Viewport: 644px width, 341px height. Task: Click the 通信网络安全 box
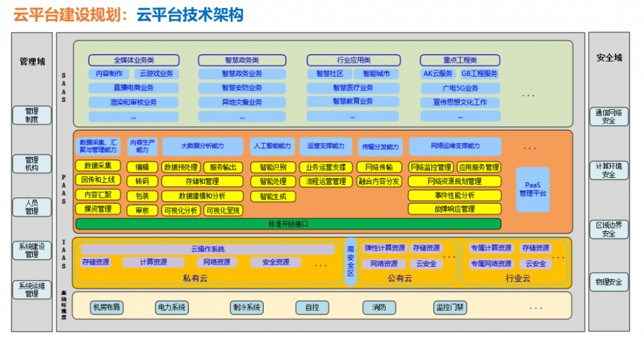(608, 117)
